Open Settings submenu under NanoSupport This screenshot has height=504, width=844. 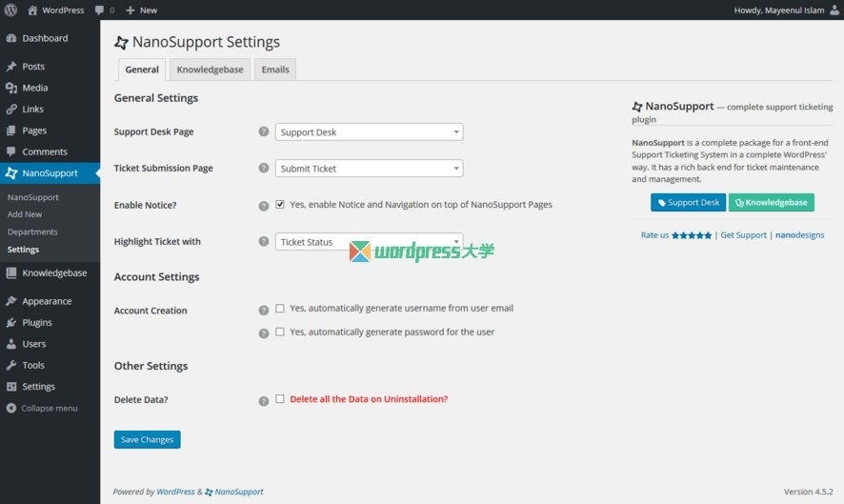(x=23, y=250)
